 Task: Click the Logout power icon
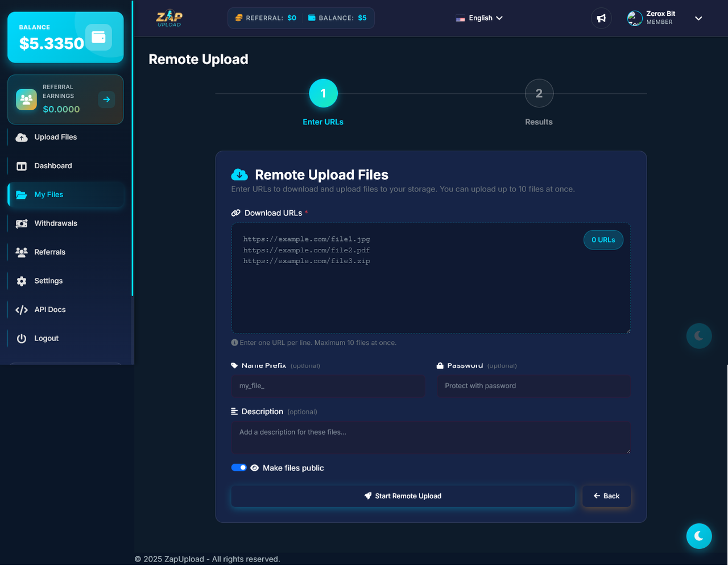point(22,339)
